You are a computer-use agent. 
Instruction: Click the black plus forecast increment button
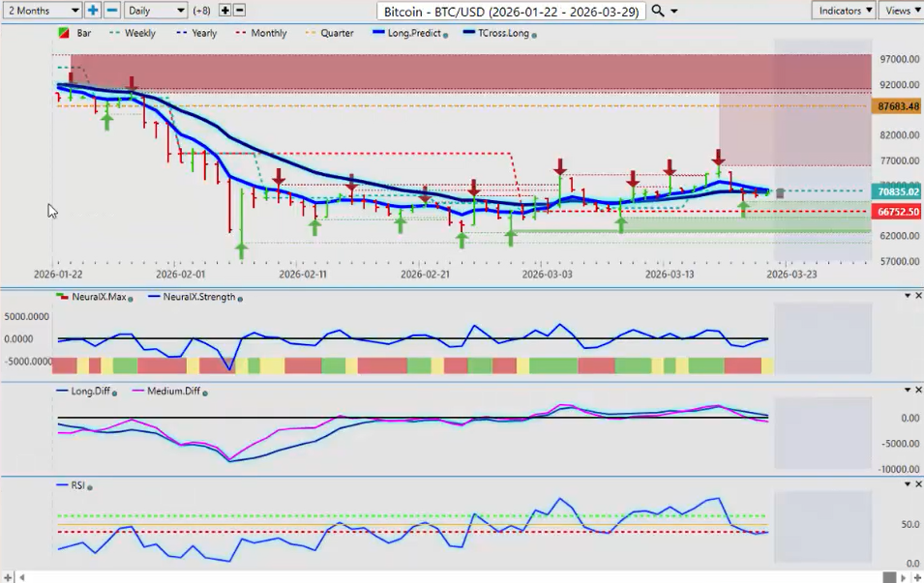tap(224, 11)
